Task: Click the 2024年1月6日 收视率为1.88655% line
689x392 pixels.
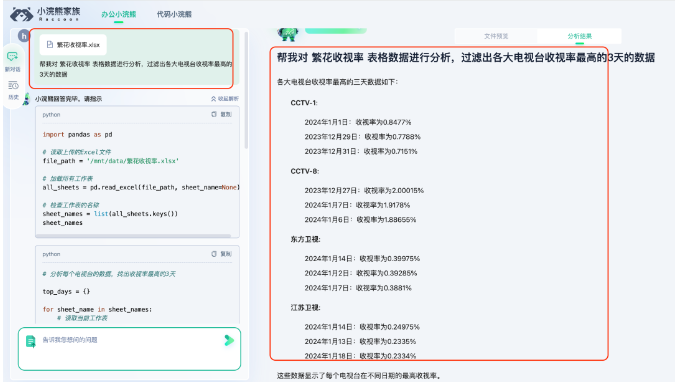Action: [x=360, y=219]
